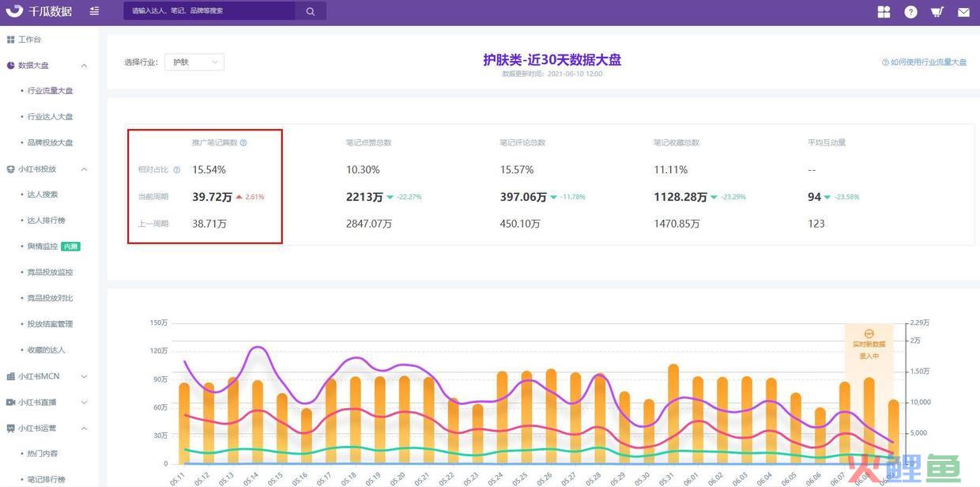Open 行业达人大盘 menu item
The image size is (980, 487).
click(50, 117)
